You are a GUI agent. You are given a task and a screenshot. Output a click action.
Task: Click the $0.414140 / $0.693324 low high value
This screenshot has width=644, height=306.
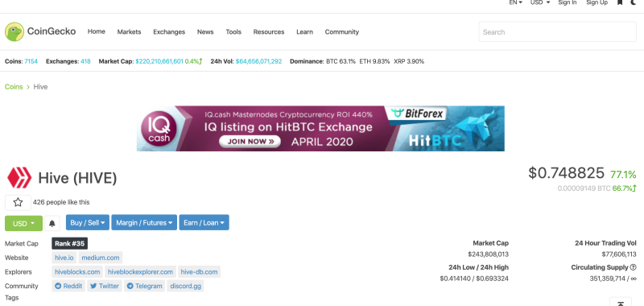(474, 279)
